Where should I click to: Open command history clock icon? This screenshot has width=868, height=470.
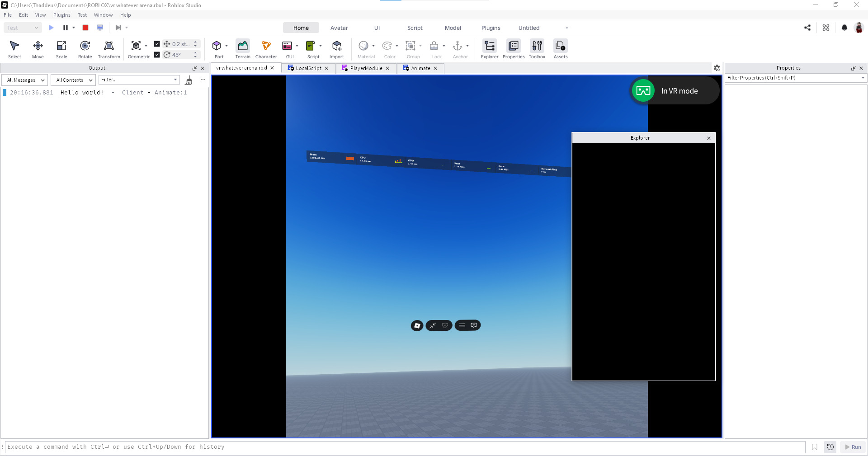[830, 447]
